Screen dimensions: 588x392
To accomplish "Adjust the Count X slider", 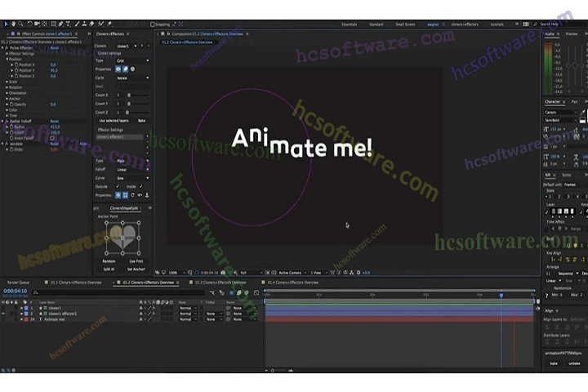I will coord(129,96).
